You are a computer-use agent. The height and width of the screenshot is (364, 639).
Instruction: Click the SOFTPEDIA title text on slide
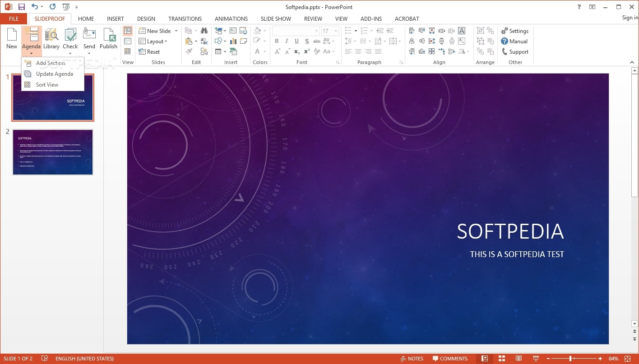pyautogui.click(x=510, y=231)
